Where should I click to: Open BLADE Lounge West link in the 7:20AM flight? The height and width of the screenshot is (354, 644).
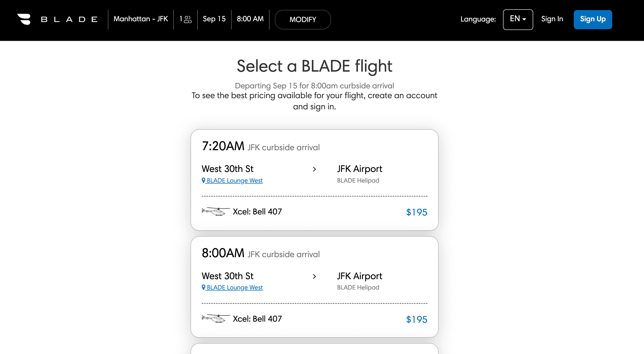[235, 180]
